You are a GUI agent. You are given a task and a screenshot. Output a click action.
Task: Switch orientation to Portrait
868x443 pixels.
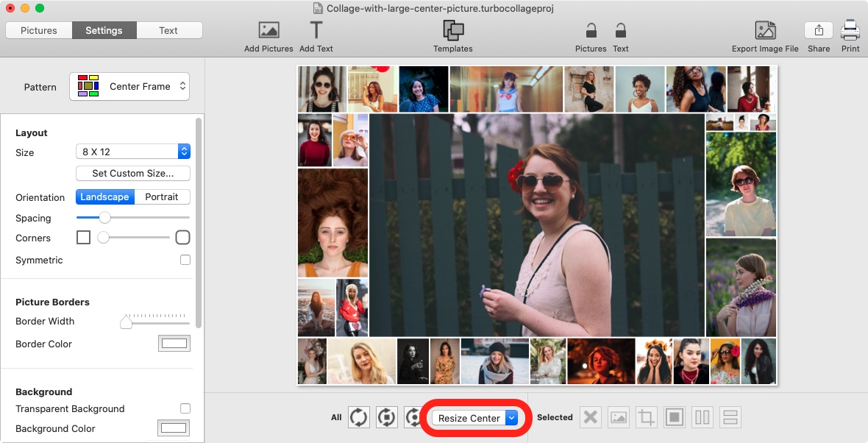(162, 196)
